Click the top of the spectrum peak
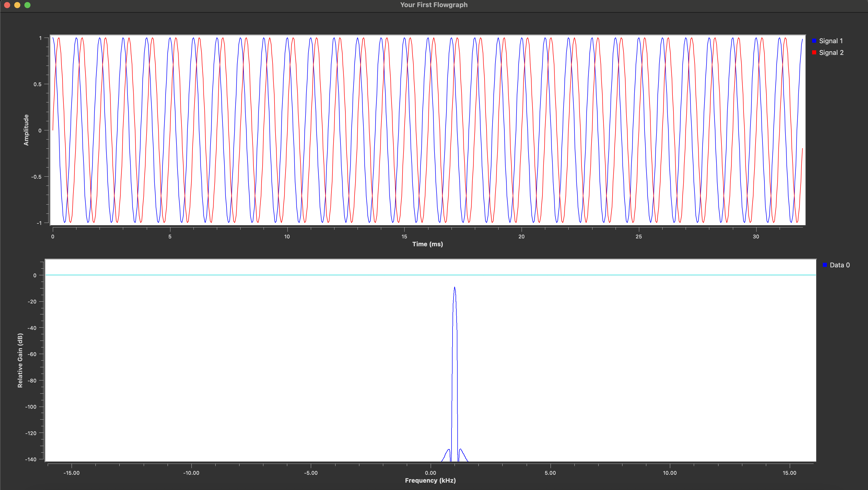The width and height of the screenshot is (868, 490). (x=455, y=288)
